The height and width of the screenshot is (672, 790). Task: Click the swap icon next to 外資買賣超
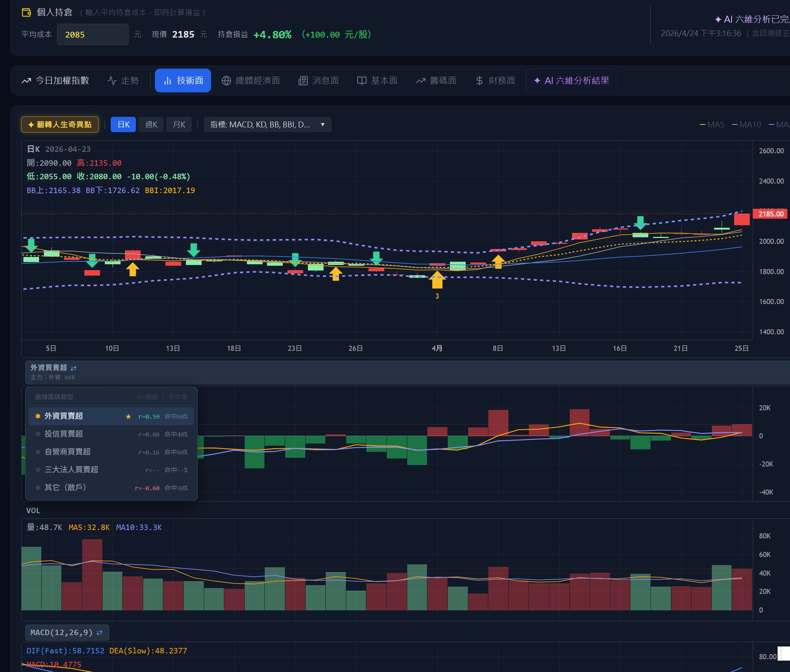pos(73,368)
